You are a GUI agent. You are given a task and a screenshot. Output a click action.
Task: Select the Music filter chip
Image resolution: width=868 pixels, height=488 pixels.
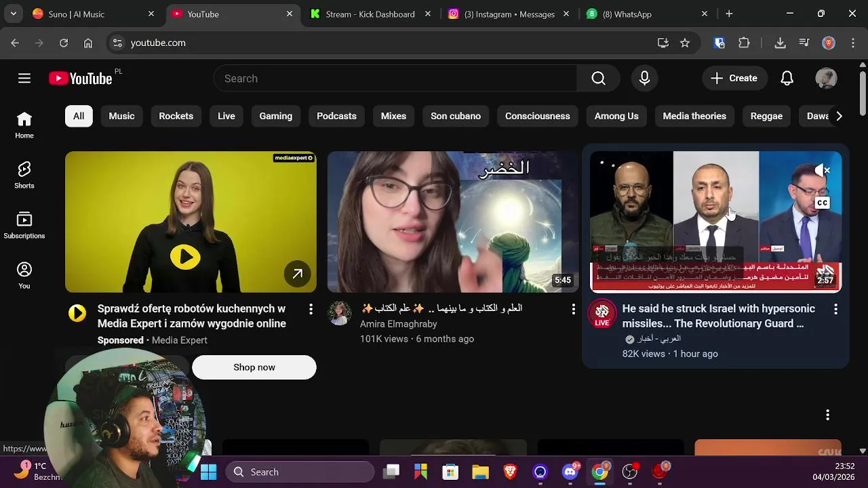[x=121, y=116]
